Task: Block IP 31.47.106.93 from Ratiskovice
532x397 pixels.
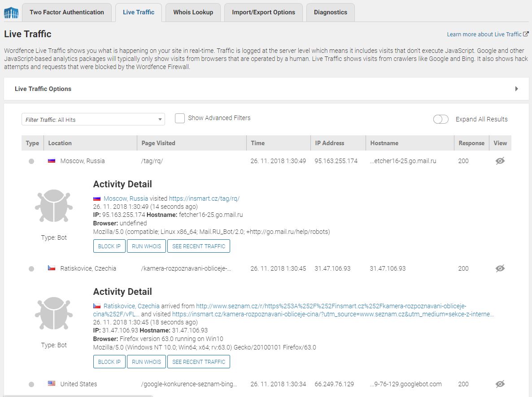Action: click(x=109, y=362)
